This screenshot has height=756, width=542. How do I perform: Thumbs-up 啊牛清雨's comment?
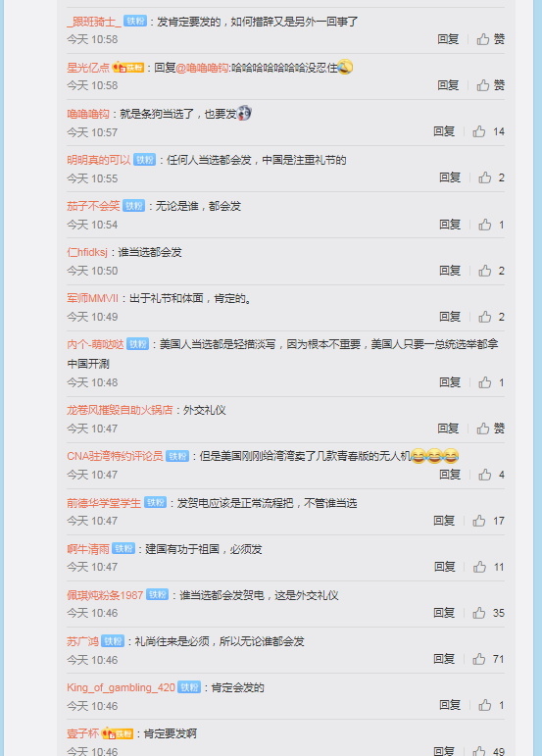tap(488, 567)
